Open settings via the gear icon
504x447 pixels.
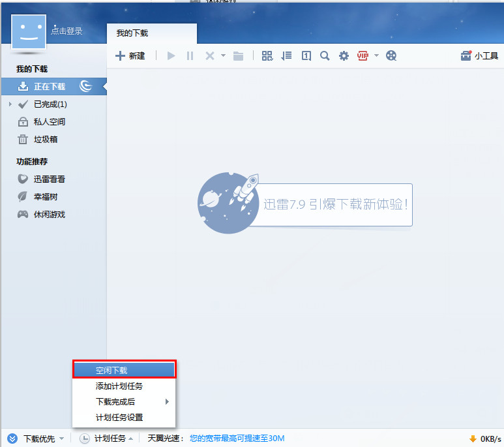pyautogui.click(x=344, y=56)
